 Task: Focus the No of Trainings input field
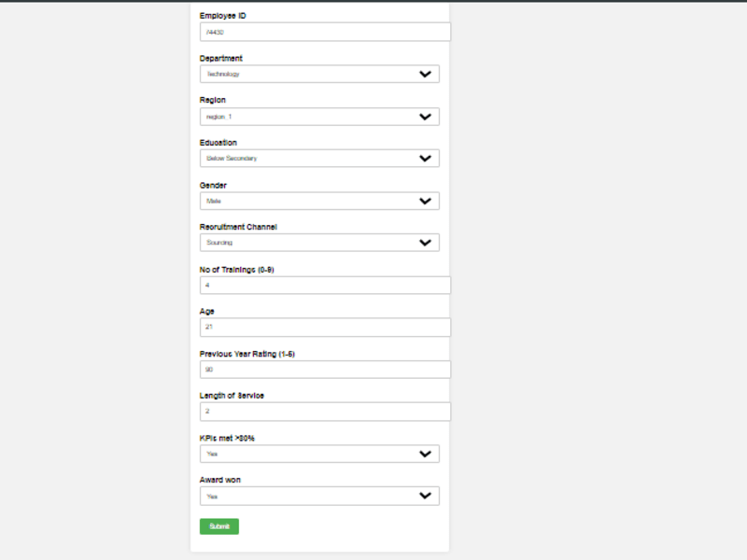tap(325, 286)
